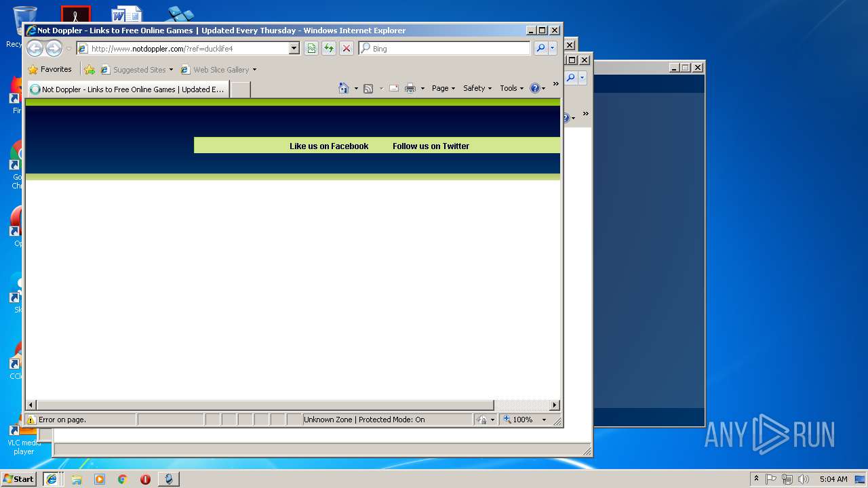Click the Read Mail envelope icon
868x488 pixels.
tap(393, 88)
